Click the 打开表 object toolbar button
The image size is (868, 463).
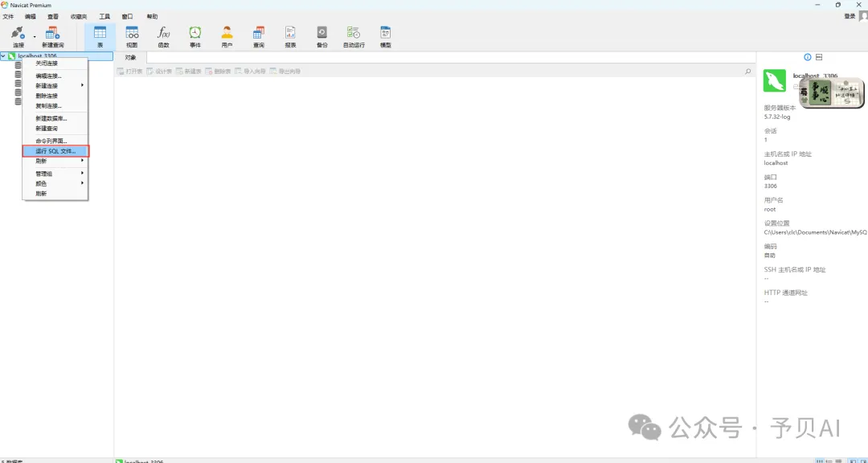(x=130, y=72)
